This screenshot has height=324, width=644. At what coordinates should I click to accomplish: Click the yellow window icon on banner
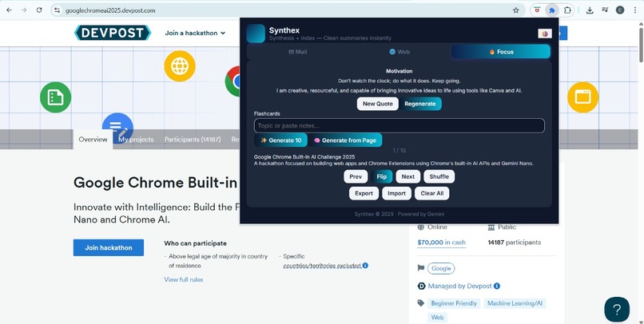(582, 97)
